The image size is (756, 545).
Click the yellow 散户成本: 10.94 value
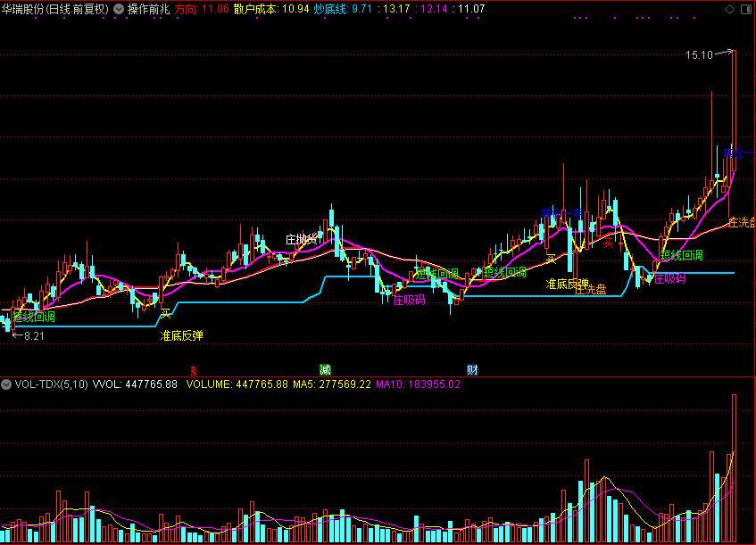point(271,9)
